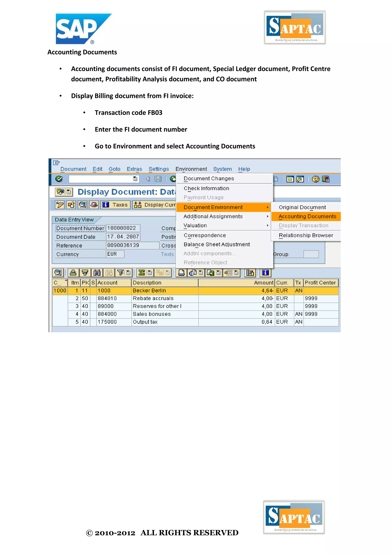This screenshot has width=392, height=555.
Task: Click the Customize Local Layout monitor icon
Action: tap(326, 179)
